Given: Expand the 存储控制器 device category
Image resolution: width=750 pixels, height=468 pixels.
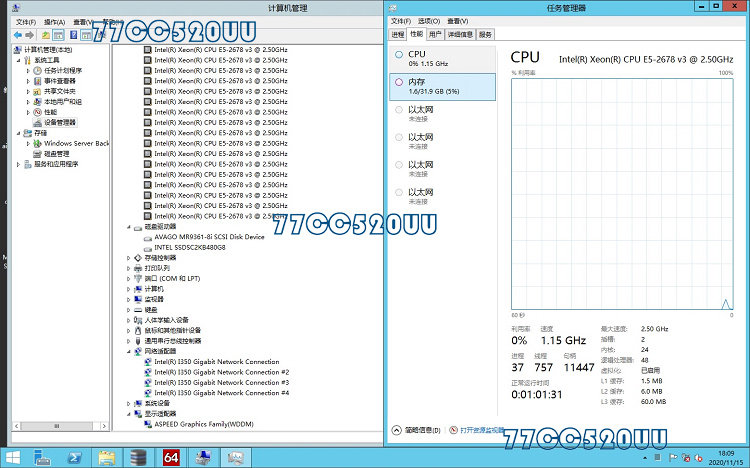Looking at the screenshot, I should 129,258.
